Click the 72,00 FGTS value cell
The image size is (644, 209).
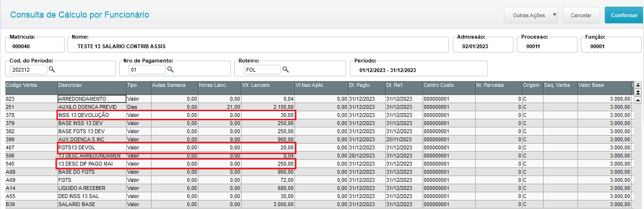[x=268, y=180]
